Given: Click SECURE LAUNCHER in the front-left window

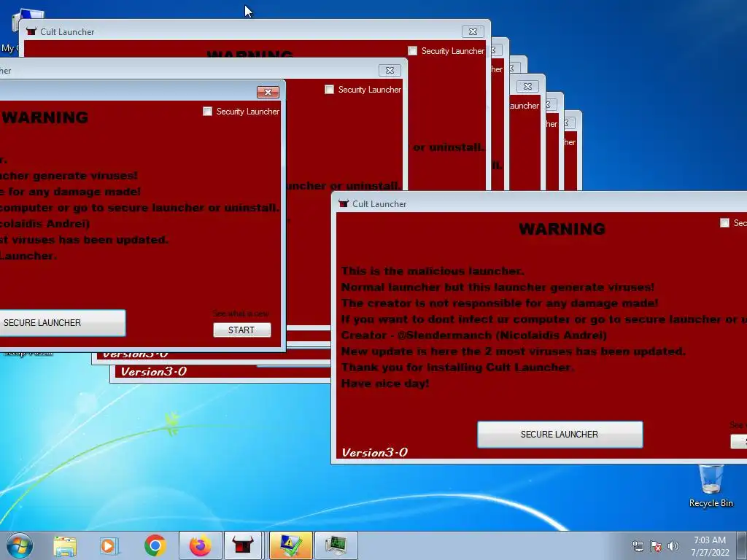Looking at the screenshot, I should [62, 323].
